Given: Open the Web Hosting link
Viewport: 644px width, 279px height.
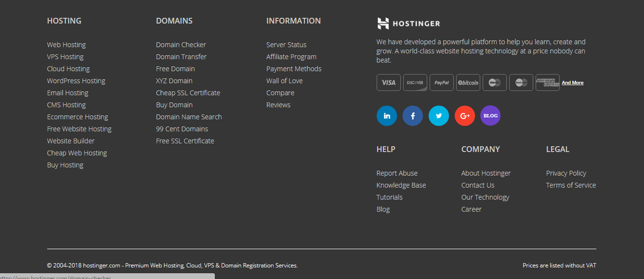Looking at the screenshot, I should [66, 45].
